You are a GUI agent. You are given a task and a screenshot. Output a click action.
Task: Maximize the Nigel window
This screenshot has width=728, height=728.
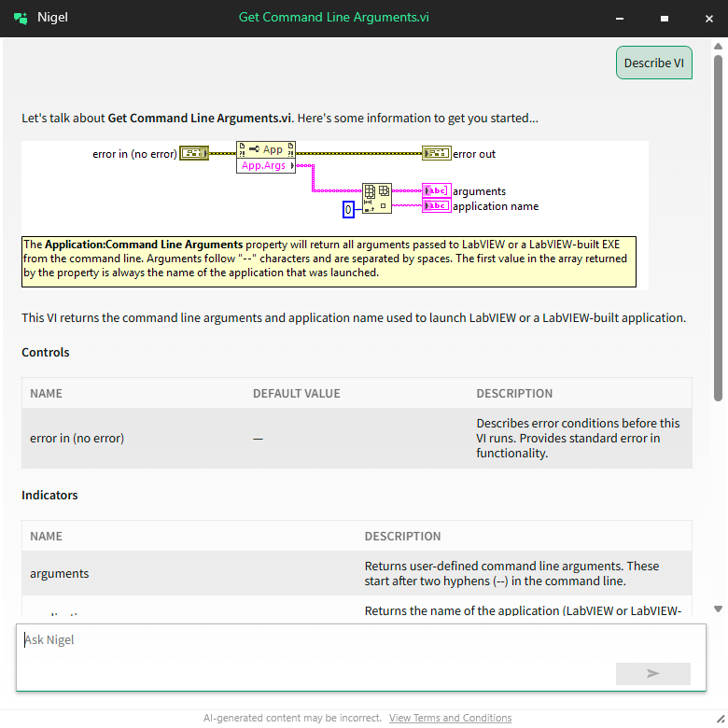point(664,18)
